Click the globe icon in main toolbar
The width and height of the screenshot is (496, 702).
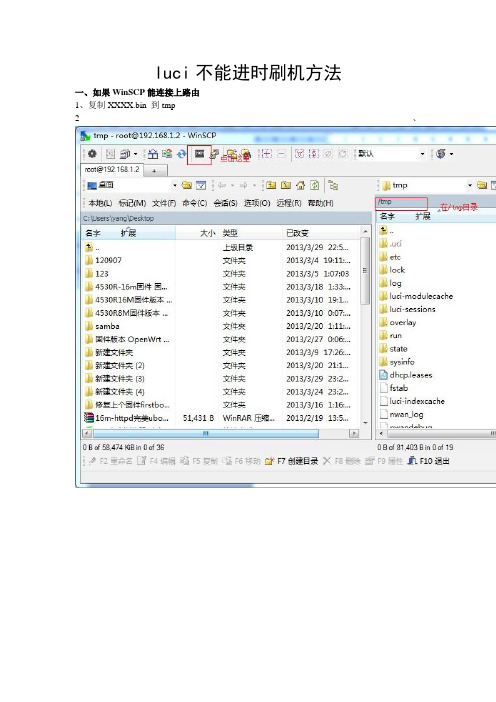click(x=441, y=154)
